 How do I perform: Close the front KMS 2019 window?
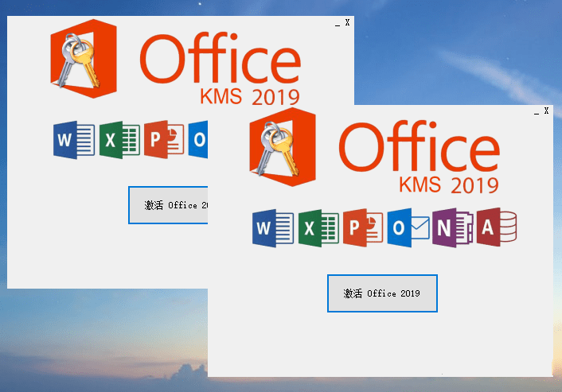click(x=546, y=111)
